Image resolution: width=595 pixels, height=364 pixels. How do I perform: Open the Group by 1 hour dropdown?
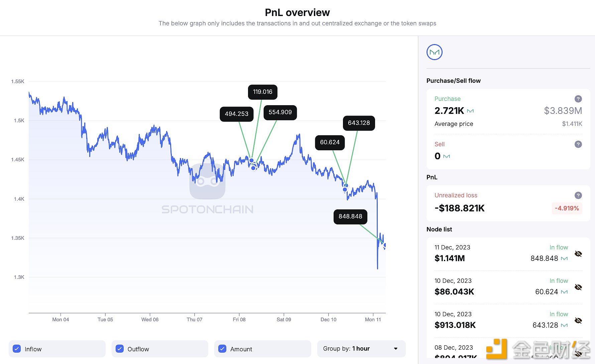(361, 349)
